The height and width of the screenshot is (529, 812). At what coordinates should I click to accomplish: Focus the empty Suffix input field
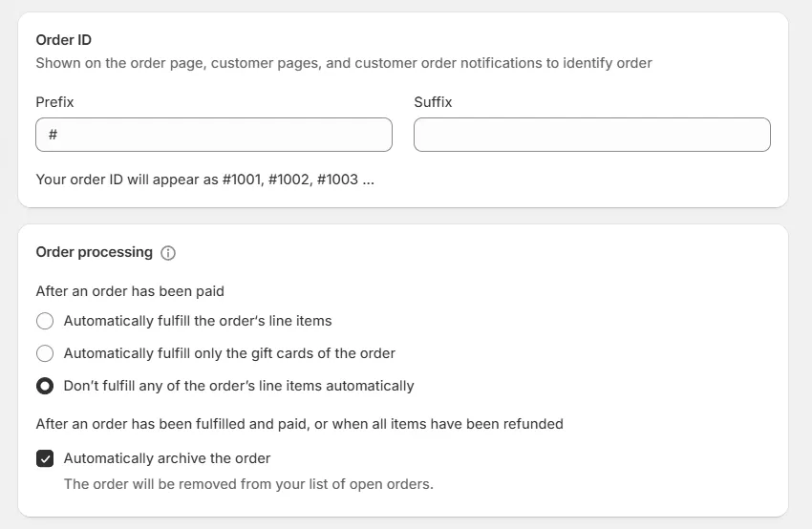(x=592, y=135)
